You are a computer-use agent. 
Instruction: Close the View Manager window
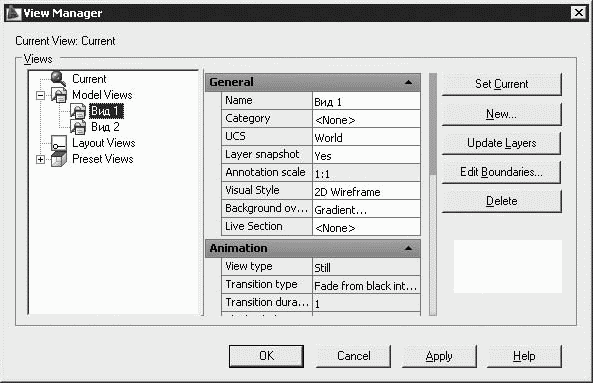(579, 13)
